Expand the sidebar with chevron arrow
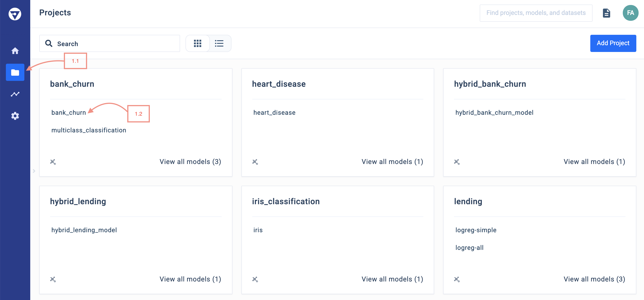This screenshot has height=300, width=644. [34, 171]
